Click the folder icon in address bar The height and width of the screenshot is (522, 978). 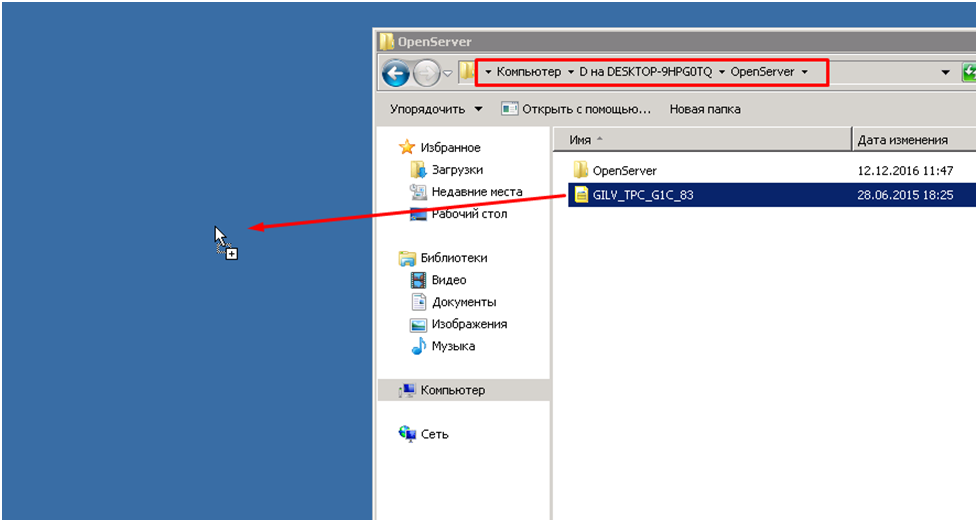click(467, 71)
